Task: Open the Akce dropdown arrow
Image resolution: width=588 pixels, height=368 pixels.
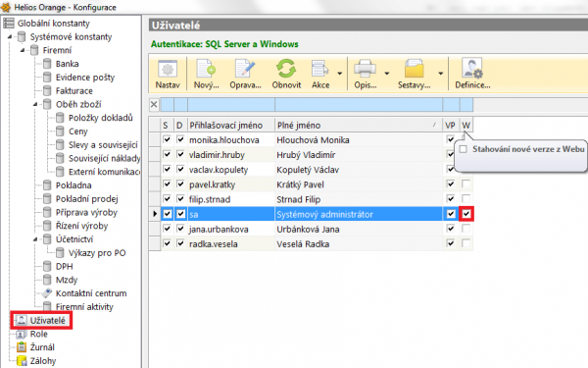Action: click(x=340, y=74)
